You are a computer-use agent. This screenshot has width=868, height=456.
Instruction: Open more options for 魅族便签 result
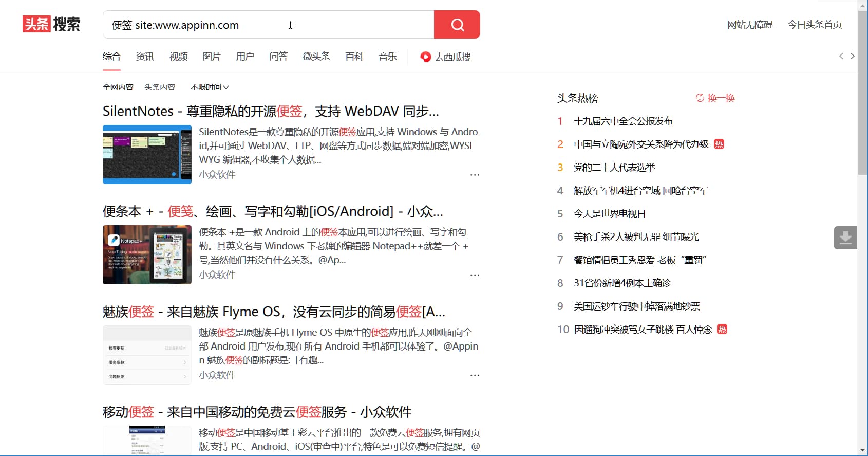click(475, 375)
